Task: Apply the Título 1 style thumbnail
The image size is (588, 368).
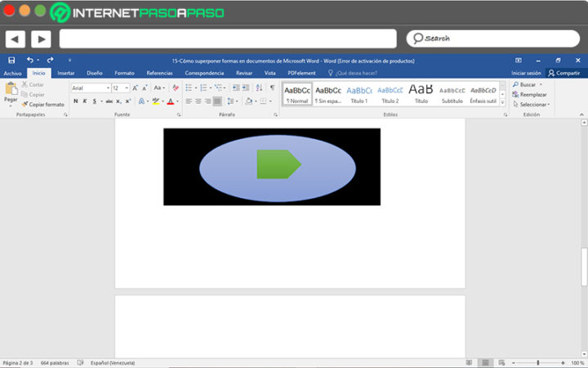Action: coord(359,94)
